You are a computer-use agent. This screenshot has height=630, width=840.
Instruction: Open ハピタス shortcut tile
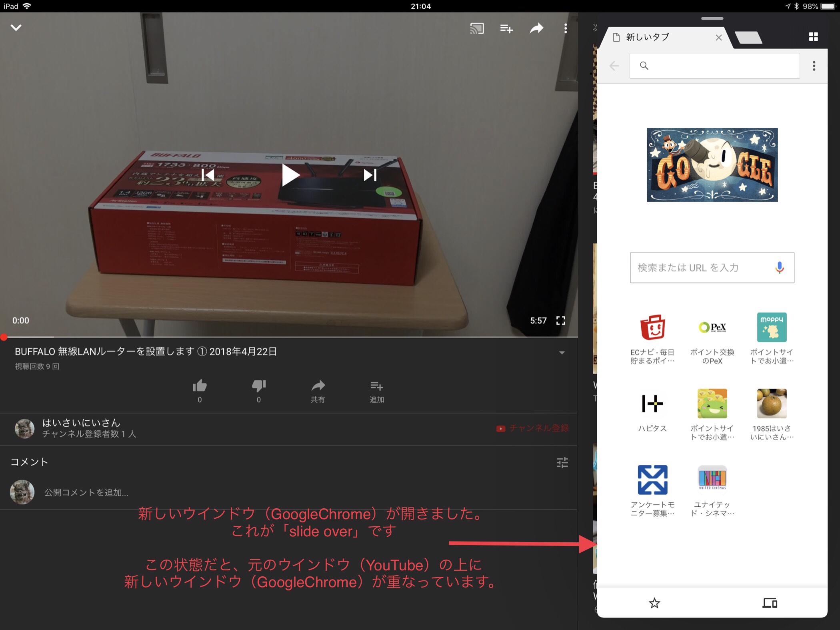click(x=652, y=411)
